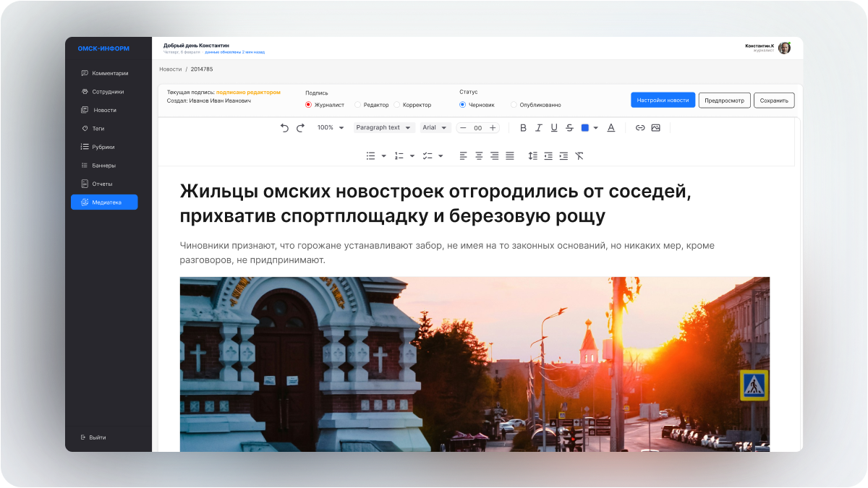The height and width of the screenshot is (488, 868).
Task: Click the undo icon
Action: 284,127
